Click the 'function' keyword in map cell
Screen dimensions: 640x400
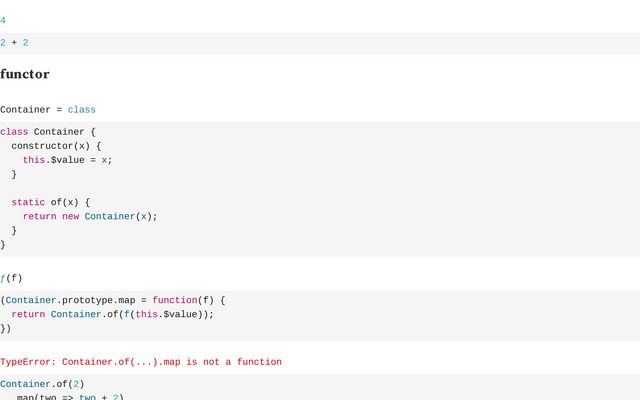pos(175,300)
